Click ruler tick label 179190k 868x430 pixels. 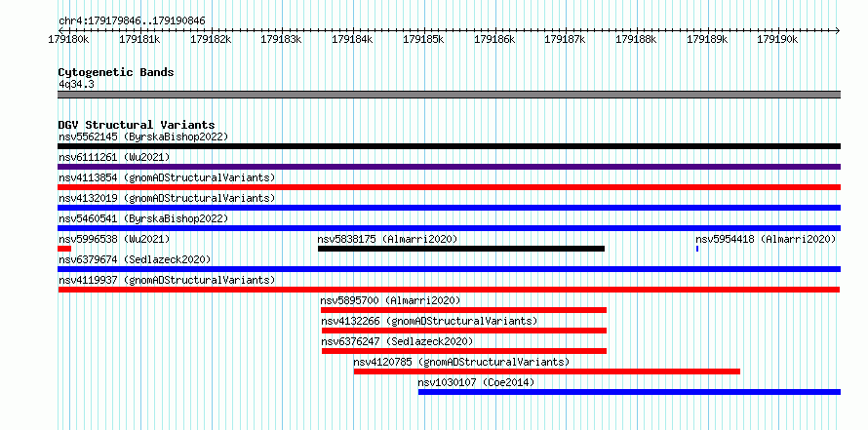778,39
